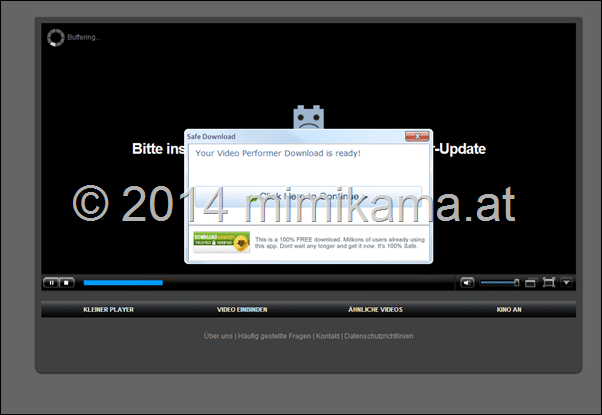Toggle KINO AN mode
This screenshot has width=602, height=415.
point(509,309)
